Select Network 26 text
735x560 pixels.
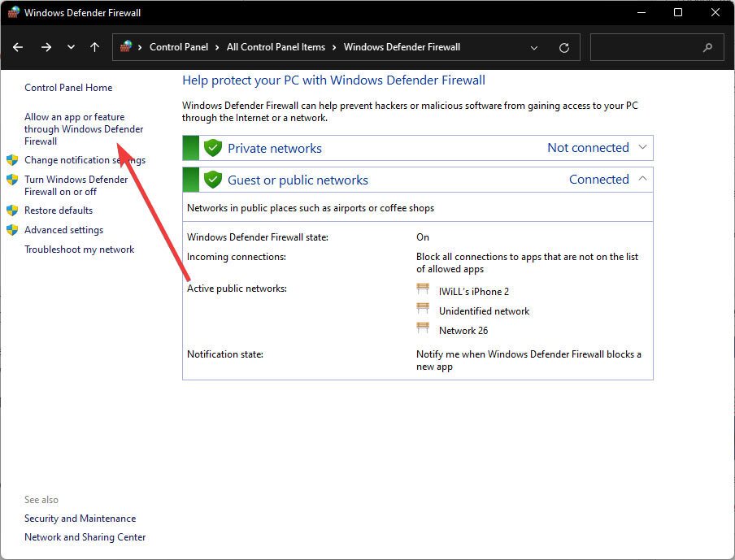pos(463,330)
